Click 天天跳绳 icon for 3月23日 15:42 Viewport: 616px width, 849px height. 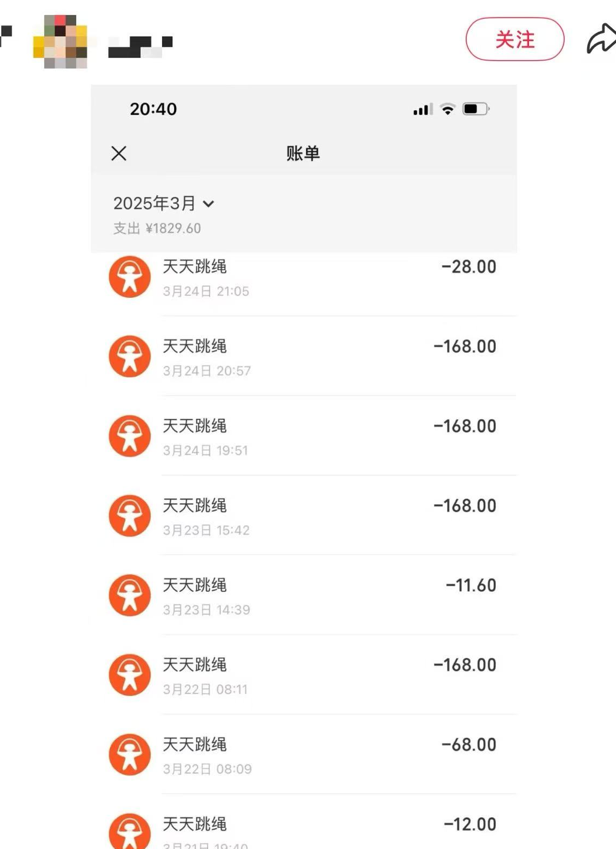pyautogui.click(x=130, y=516)
